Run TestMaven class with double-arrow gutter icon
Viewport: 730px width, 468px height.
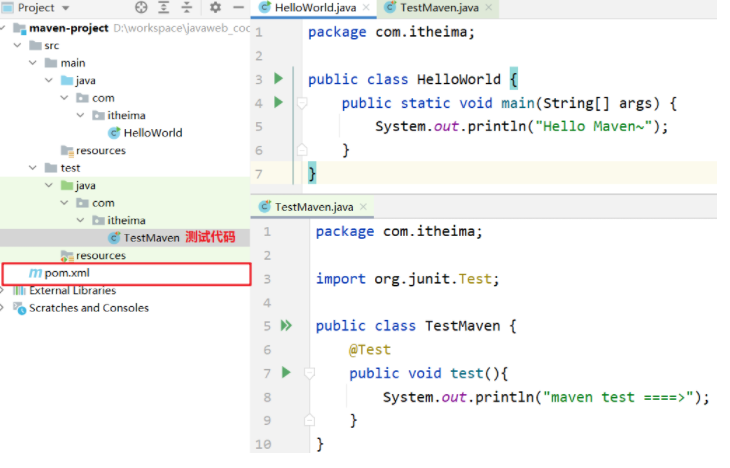286,325
